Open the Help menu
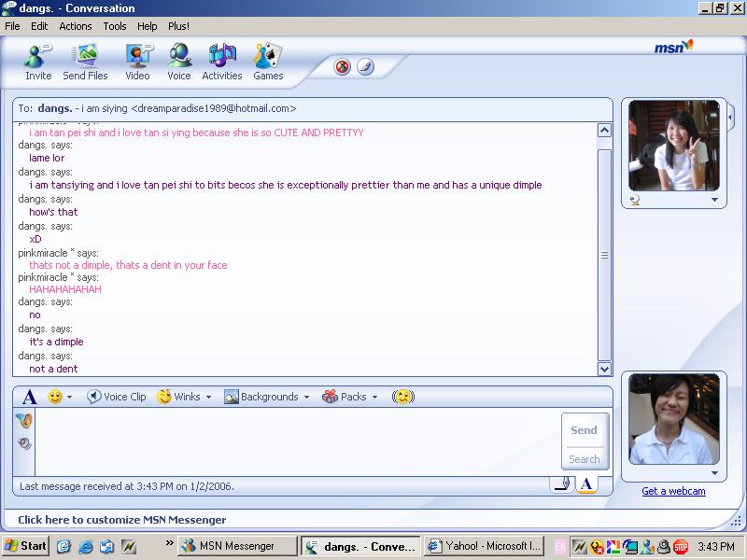The image size is (747, 560). [x=148, y=26]
